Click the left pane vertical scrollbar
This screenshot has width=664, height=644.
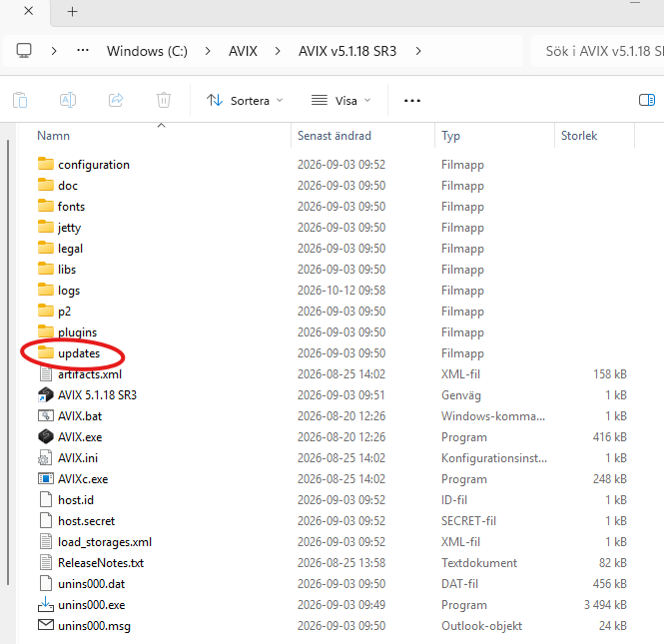pyautogui.click(x=8, y=362)
